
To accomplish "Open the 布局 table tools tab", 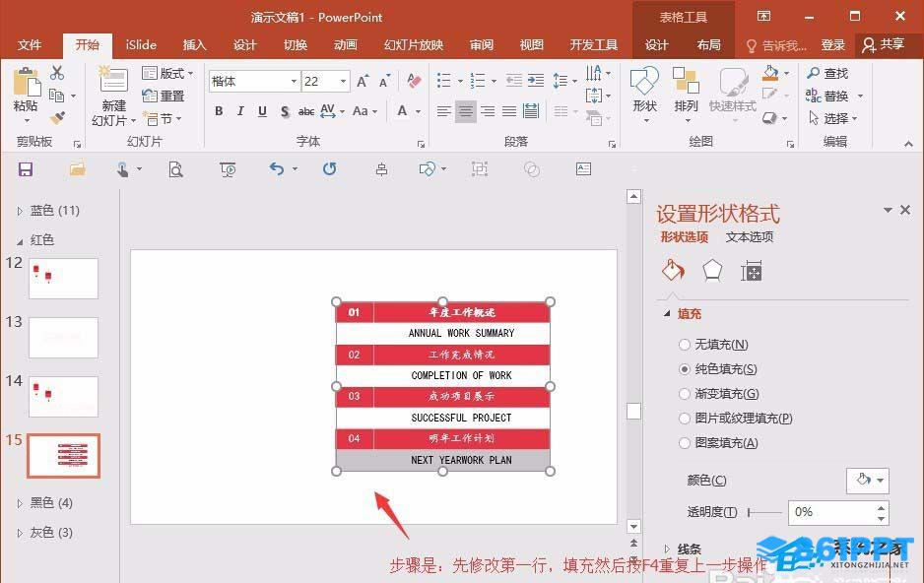I will coord(708,44).
